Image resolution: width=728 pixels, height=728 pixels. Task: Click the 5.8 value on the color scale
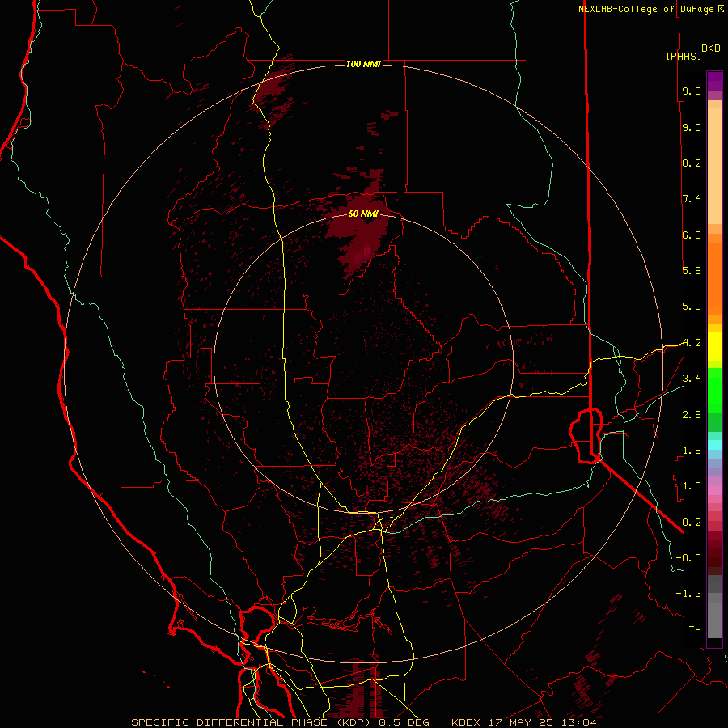coord(692,270)
